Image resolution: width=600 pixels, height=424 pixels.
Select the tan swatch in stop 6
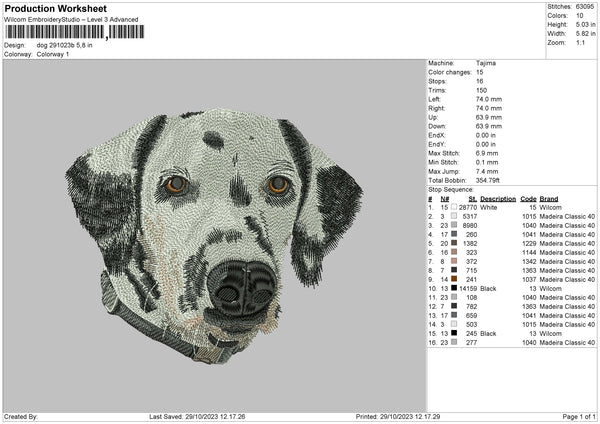click(x=453, y=252)
